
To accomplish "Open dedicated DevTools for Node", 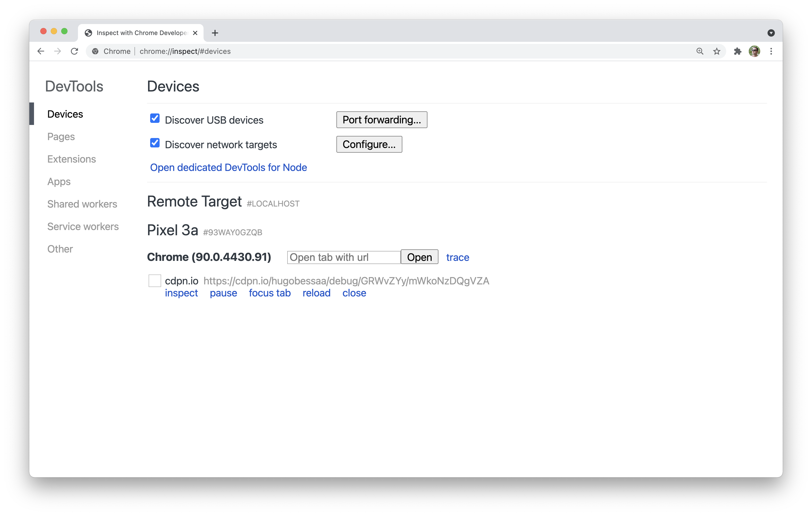I will 228,167.
